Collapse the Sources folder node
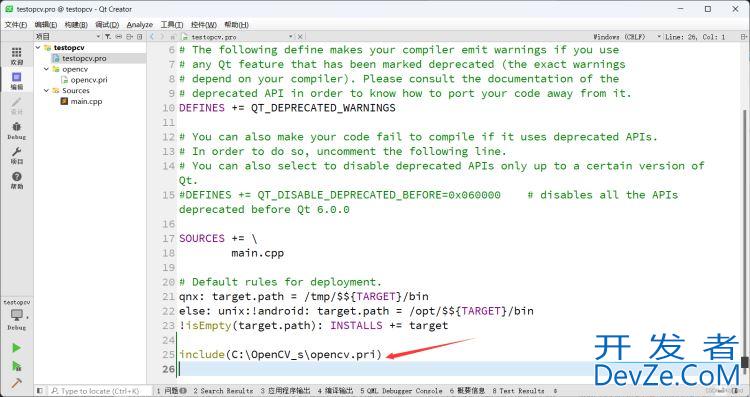This screenshot has height=397, width=750. 46,91
